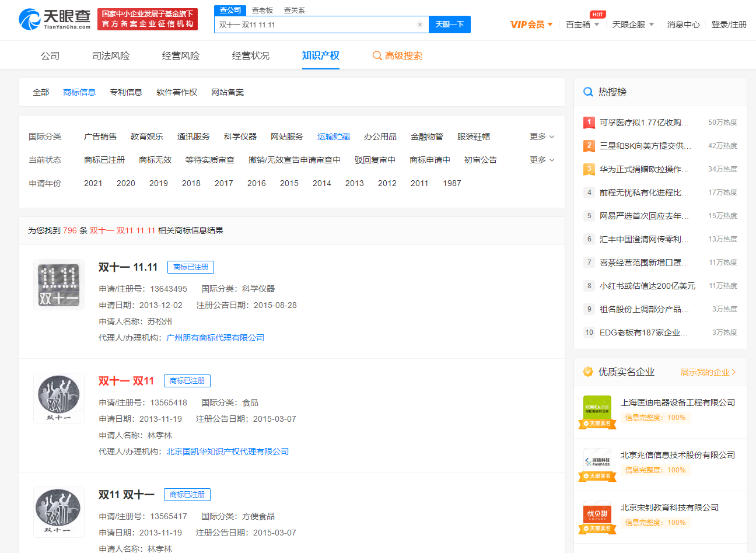The image size is (756, 553).
Task: Click the hot search magnifier icon
Action: (588, 92)
